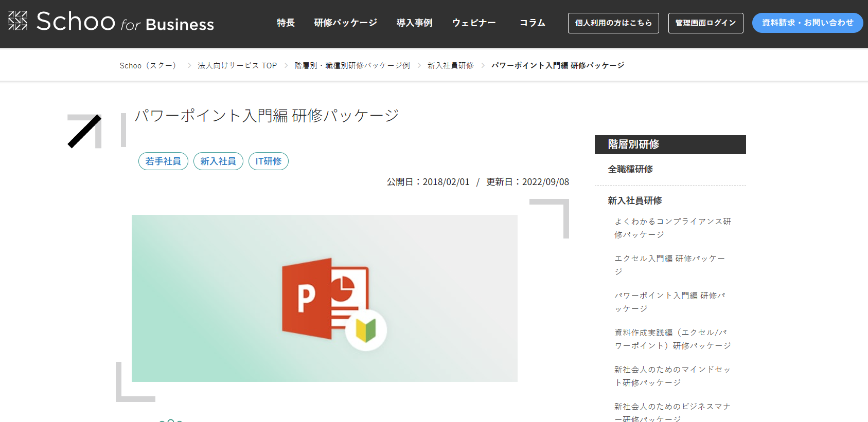This screenshot has height=422, width=868.
Task: Open 新入社員研修 breadcrumb link
Action: point(450,65)
